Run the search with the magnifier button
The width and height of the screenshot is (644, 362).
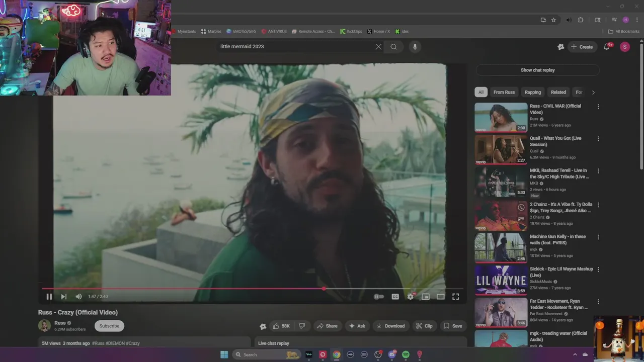click(x=393, y=47)
